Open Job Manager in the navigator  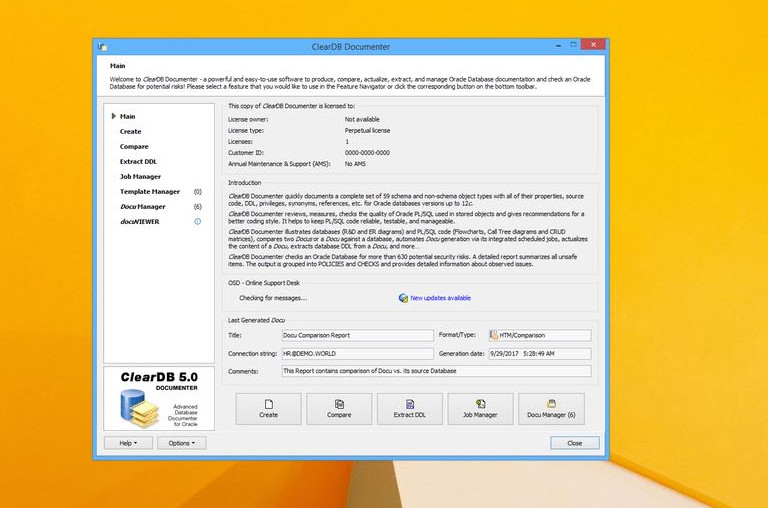140,176
